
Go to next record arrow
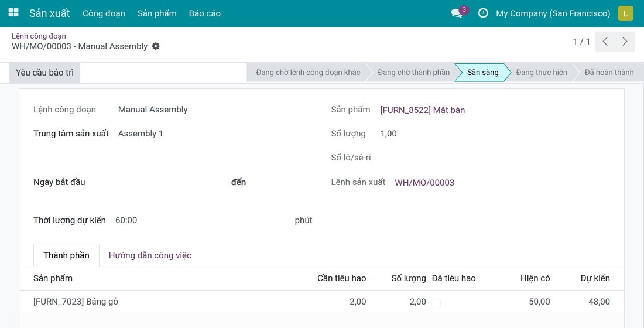(x=625, y=42)
